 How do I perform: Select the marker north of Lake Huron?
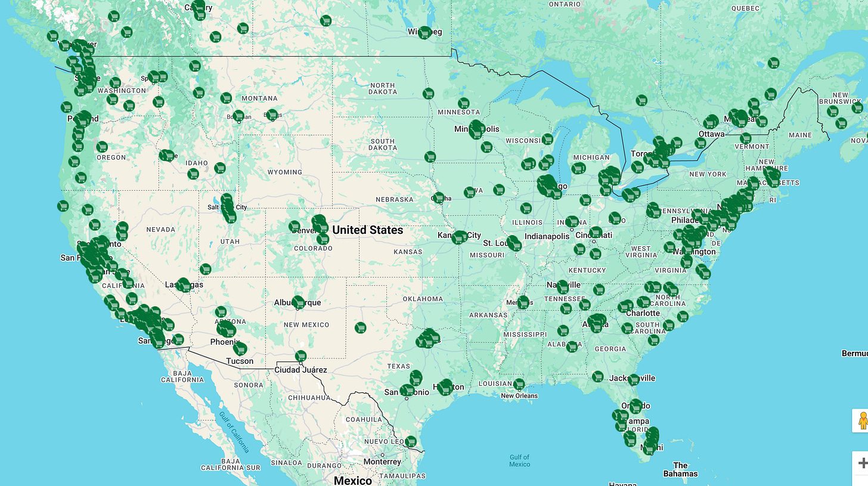click(x=641, y=100)
